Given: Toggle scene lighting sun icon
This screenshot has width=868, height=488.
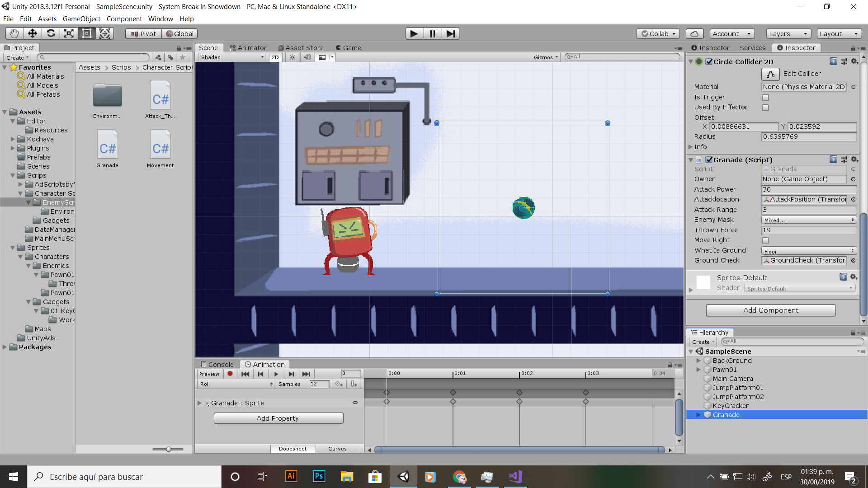Looking at the screenshot, I should 292,57.
